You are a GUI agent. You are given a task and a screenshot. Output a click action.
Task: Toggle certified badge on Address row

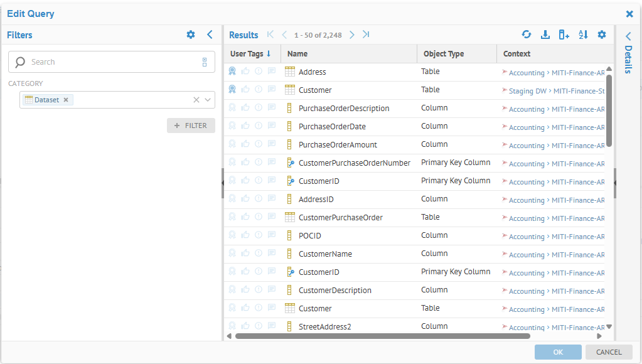coord(232,72)
